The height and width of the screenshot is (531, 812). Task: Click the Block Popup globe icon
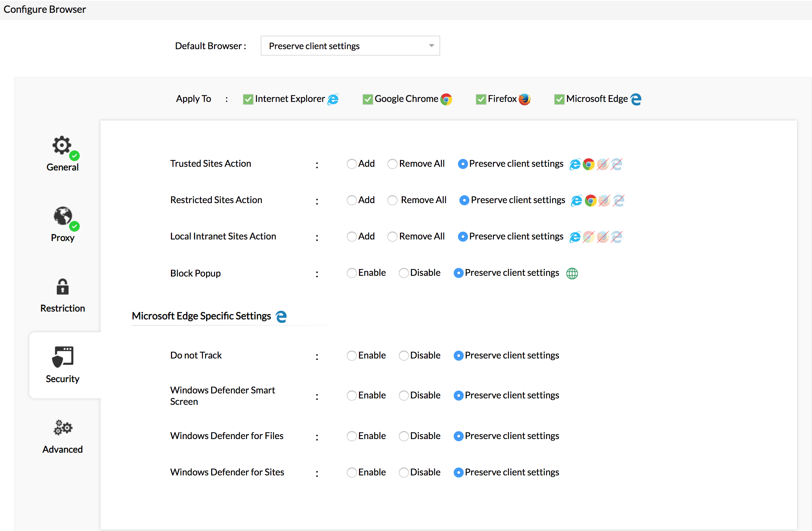(572, 273)
